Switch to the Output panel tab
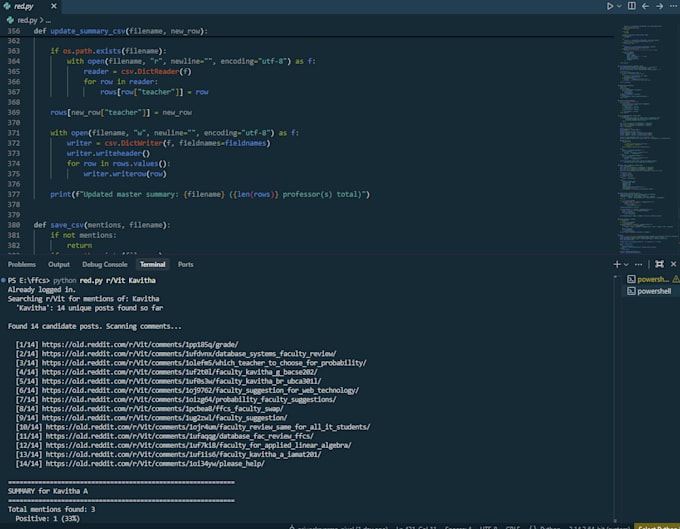The width and height of the screenshot is (680, 529). coord(59,264)
